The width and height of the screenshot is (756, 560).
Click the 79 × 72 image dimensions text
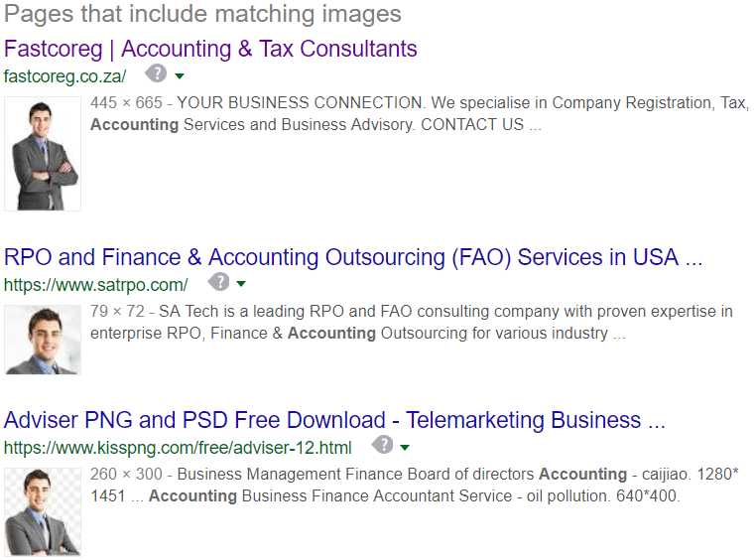pos(117,312)
